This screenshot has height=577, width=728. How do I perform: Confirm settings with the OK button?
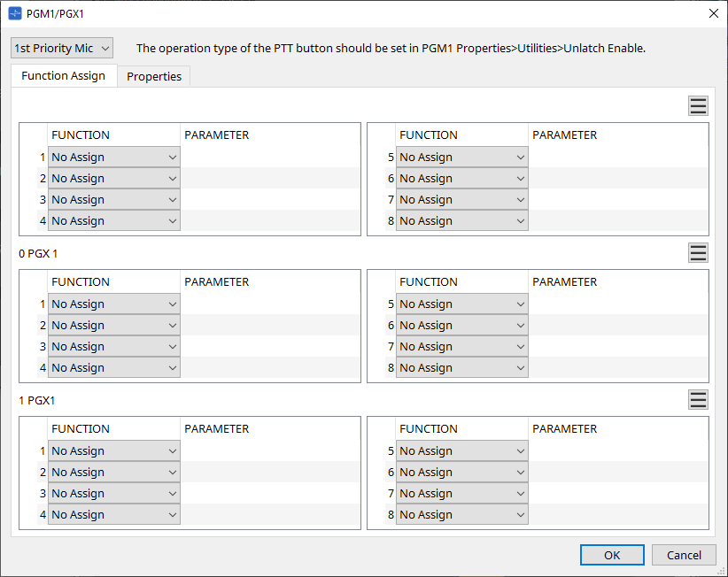tap(612, 555)
